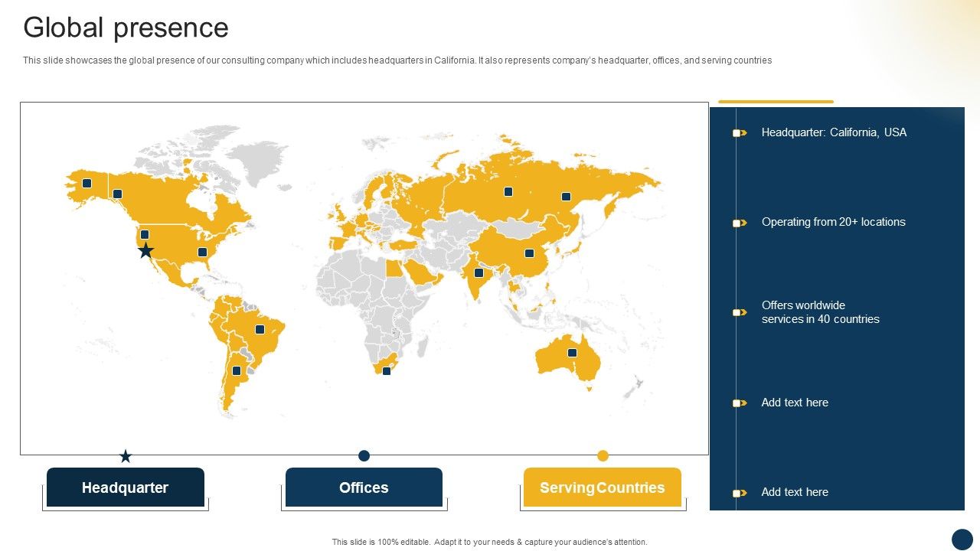Click the office marker in central Siberia
Screen dimensions: 980x551
508,191
